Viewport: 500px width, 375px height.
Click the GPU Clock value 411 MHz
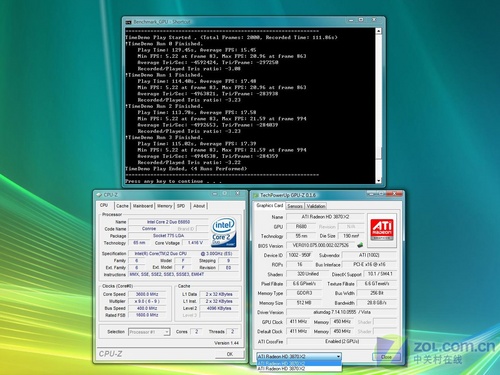click(298, 322)
